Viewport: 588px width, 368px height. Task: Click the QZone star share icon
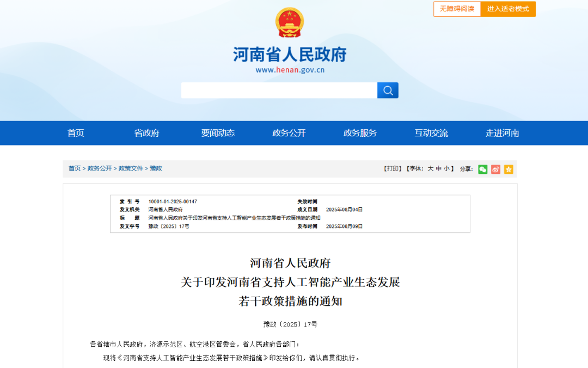pos(509,169)
